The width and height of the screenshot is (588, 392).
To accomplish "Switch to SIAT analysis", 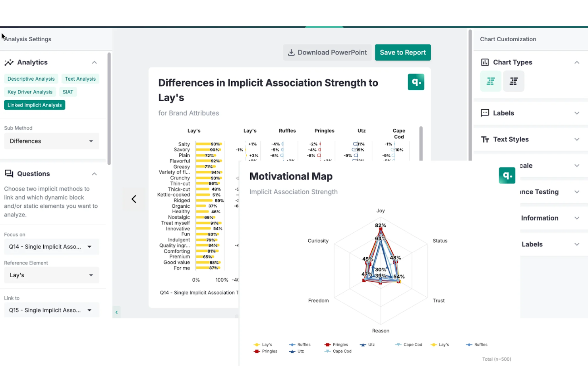I will click(x=68, y=92).
